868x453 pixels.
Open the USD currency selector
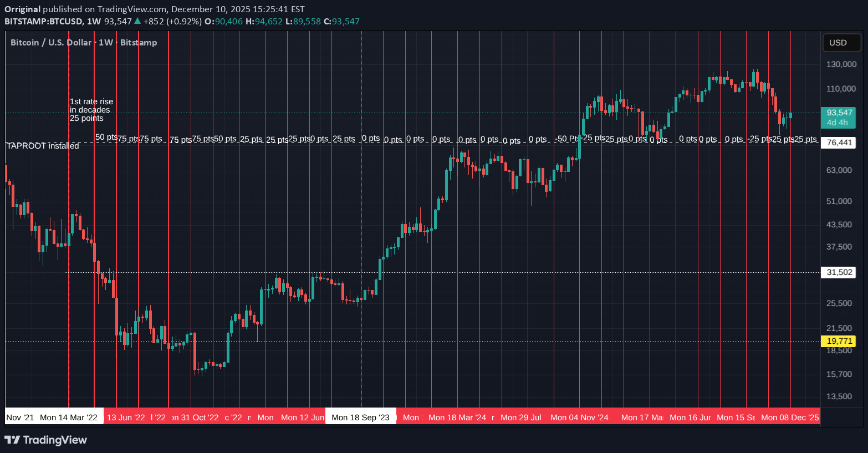838,43
